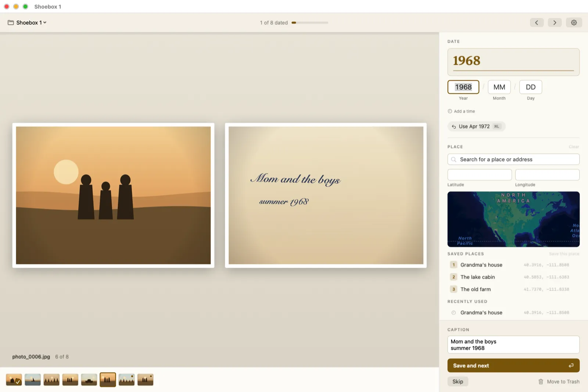Click Move to Trash
Image resolution: width=588 pixels, height=392 pixels.
559,382
